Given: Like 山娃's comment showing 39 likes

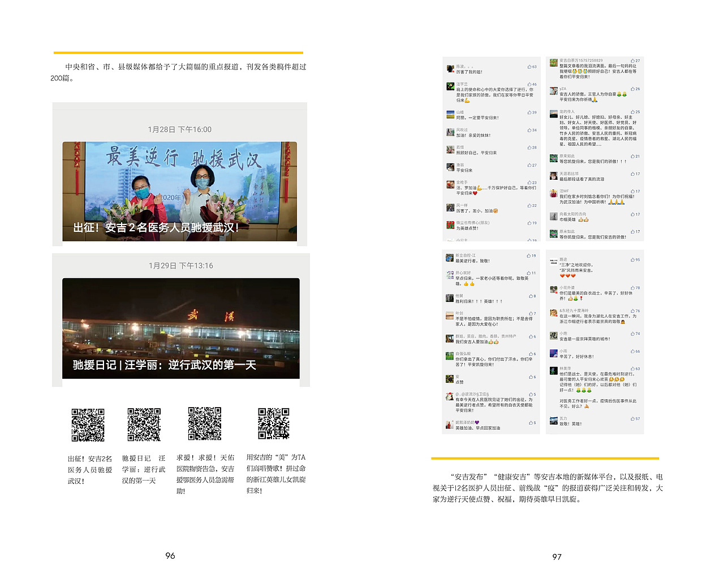Looking at the screenshot, I should pyautogui.click(x=529, y=113).
